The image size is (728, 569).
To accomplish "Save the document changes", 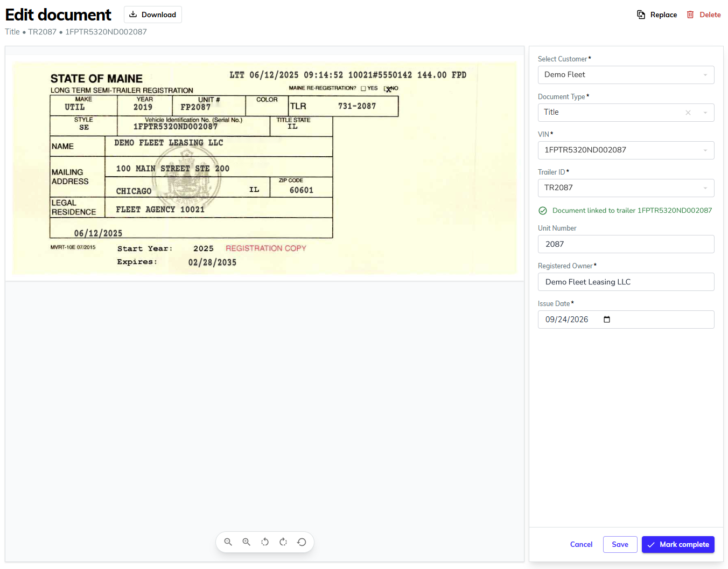I will click(x=620, y=544).
